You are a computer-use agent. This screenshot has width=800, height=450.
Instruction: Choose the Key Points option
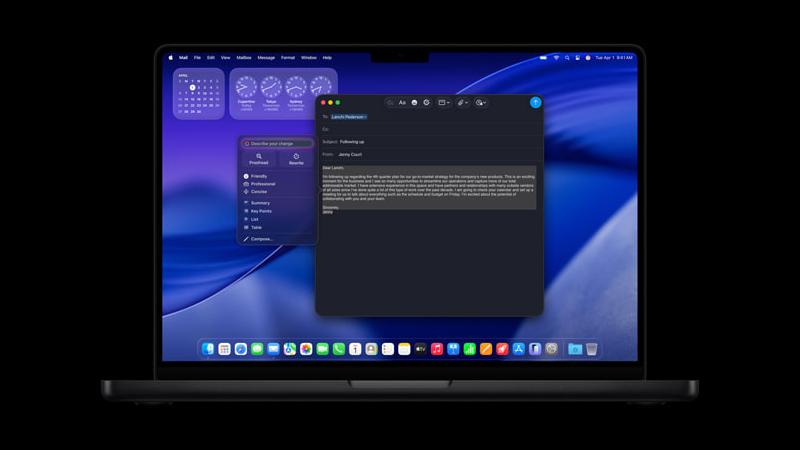261,211
